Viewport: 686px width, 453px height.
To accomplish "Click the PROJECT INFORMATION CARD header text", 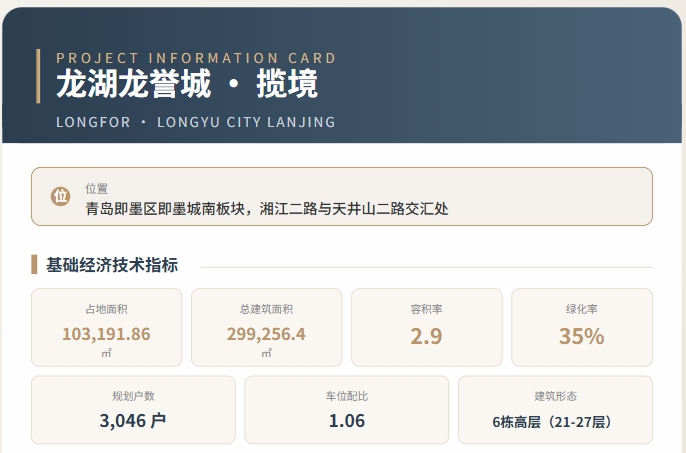I will 196,58.
